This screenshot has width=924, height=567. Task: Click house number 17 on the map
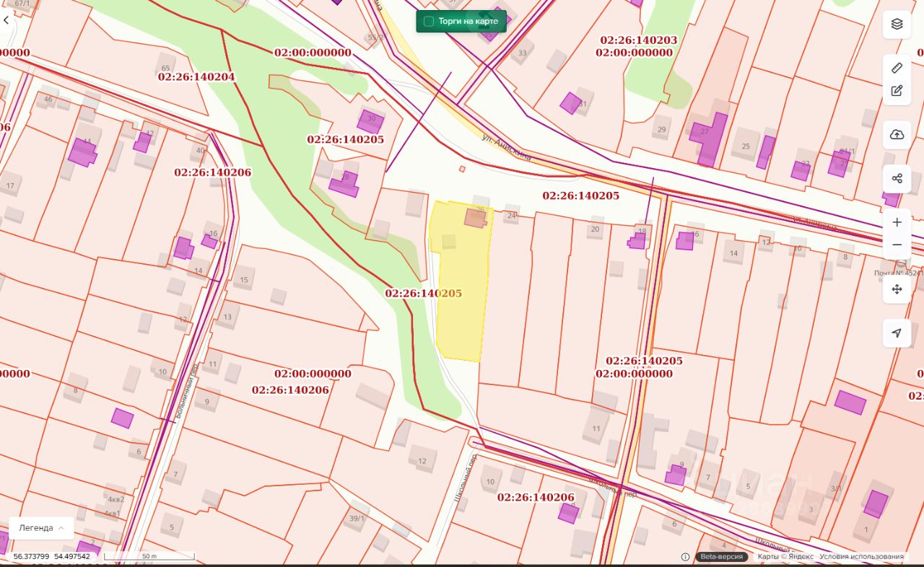pos(10,186)
